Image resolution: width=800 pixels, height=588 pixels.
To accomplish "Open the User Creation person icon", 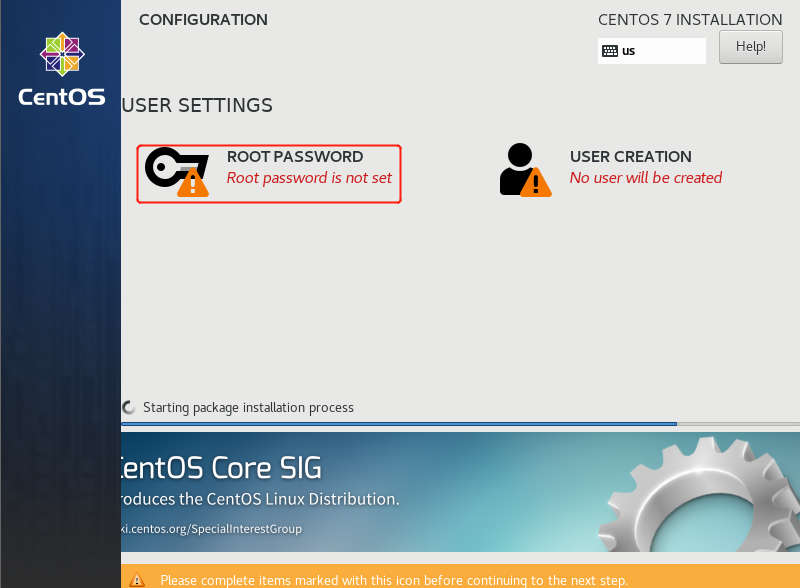I will (x=525, y=170).
